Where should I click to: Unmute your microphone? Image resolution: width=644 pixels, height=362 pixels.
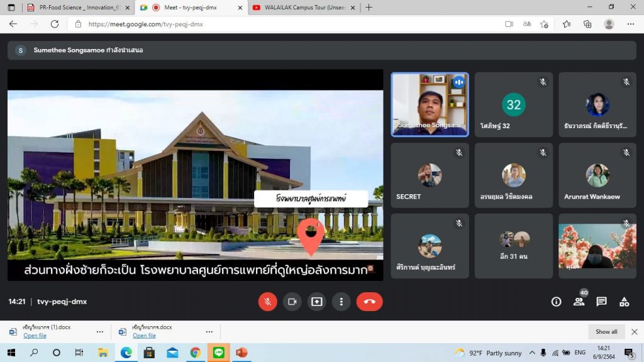(x=267, y=302)
